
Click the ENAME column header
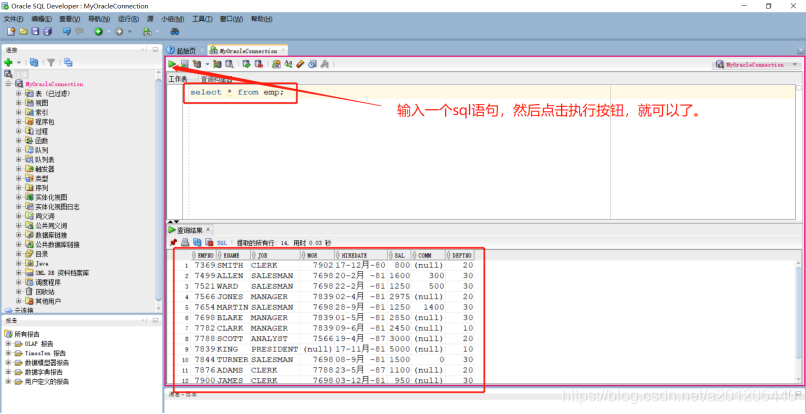pyautogui.click(x=234, y=255)
